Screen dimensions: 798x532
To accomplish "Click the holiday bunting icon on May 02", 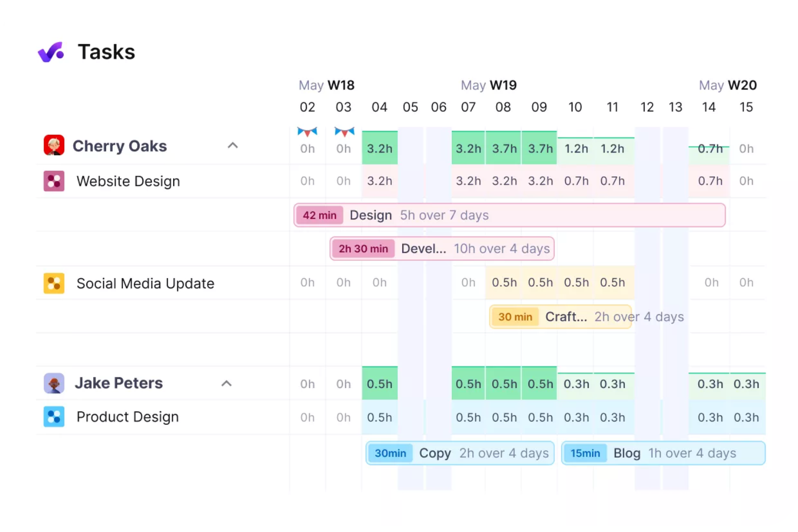I will [307, 132].
